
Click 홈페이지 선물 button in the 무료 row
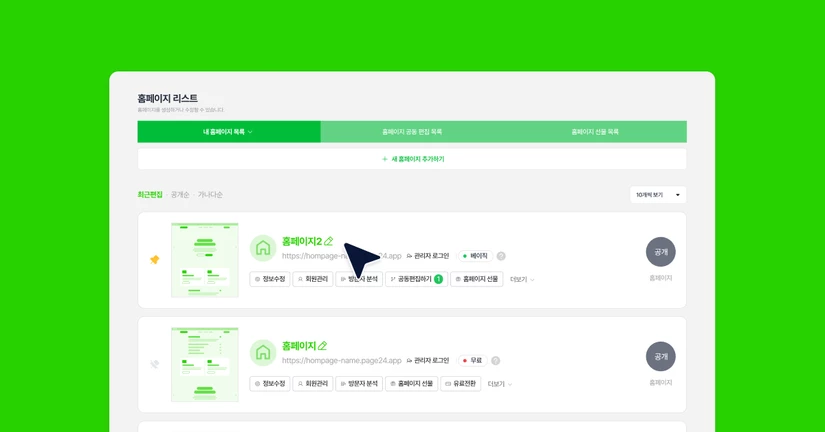[x=411, y=384]
